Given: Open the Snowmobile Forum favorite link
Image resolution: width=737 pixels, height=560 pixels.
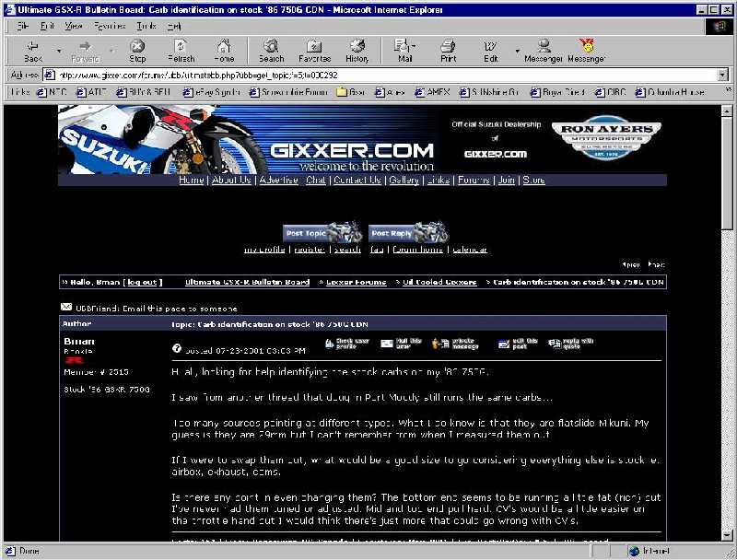Looking at the screenshot, I should [x=288, y=92].
